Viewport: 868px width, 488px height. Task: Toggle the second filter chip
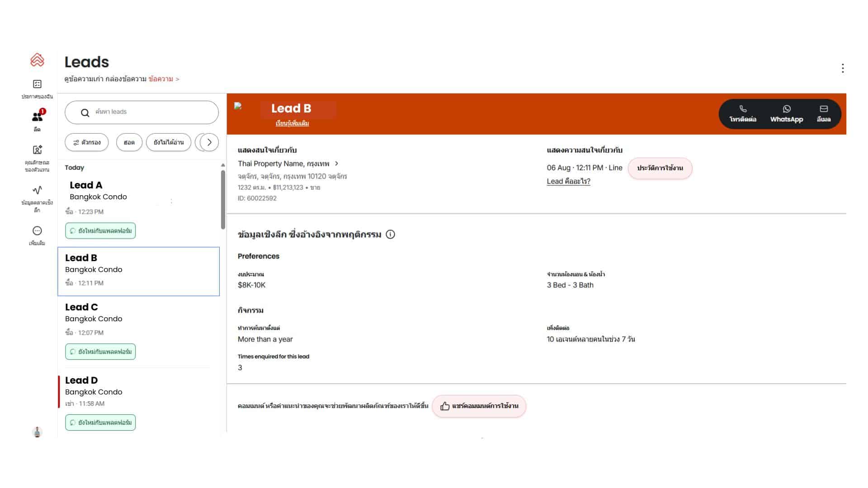tap(129, 142)
